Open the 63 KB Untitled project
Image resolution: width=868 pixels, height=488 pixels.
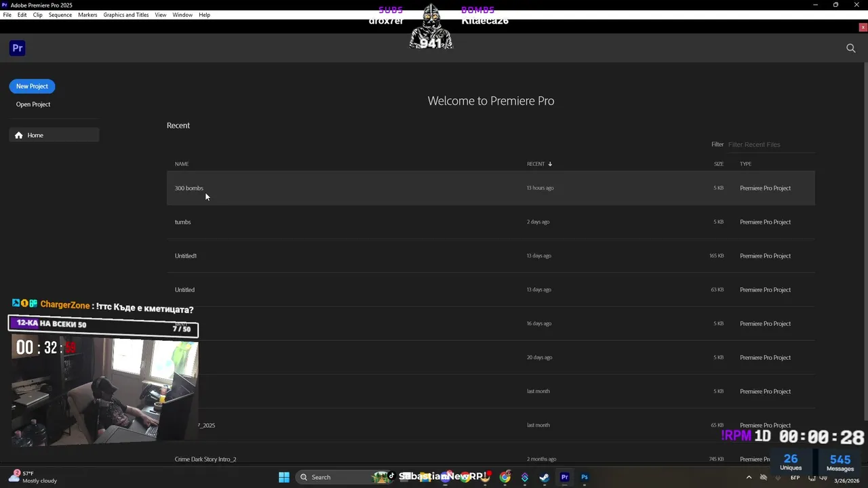pyautogui.click(x=491, y=289)
